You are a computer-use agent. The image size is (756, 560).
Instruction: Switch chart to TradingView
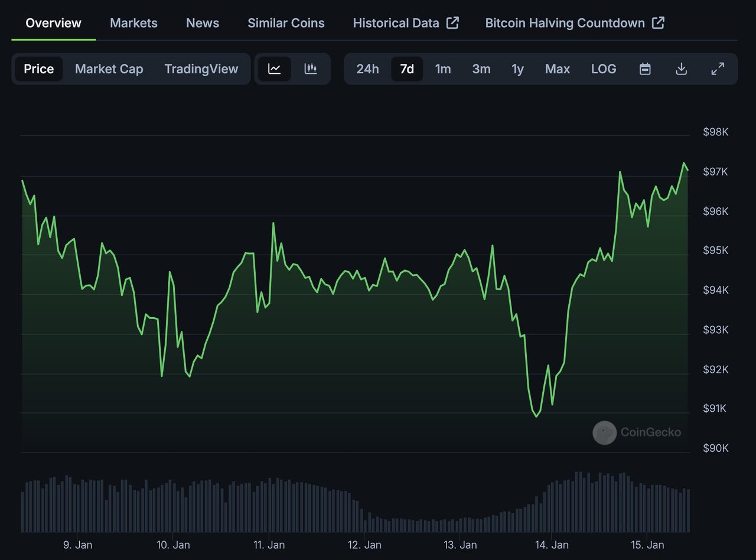201,69
